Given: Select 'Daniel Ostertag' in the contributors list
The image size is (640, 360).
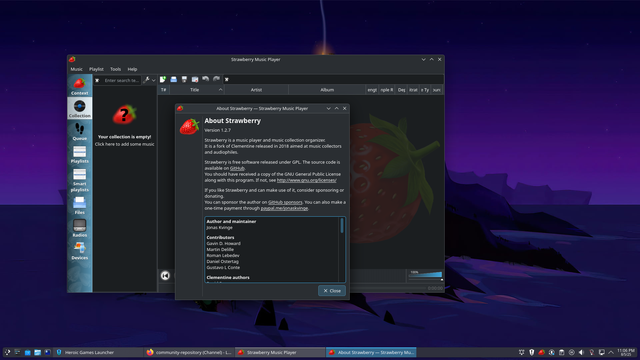Looking at the screenshot, I should tap(222, 261).
